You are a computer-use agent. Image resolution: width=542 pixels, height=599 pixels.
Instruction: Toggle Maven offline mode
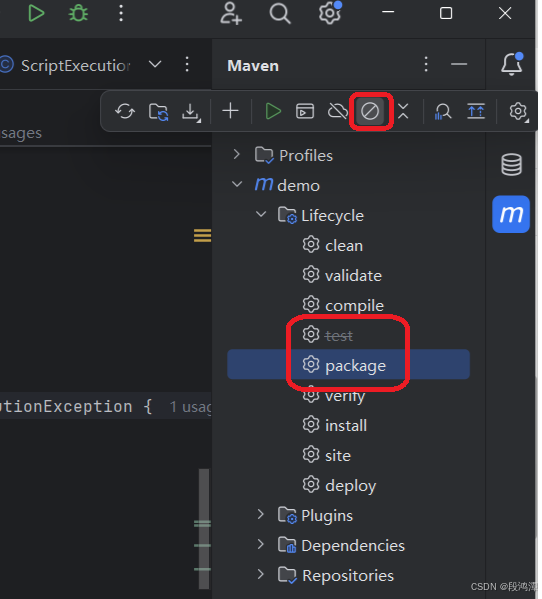tap(338, 112)
